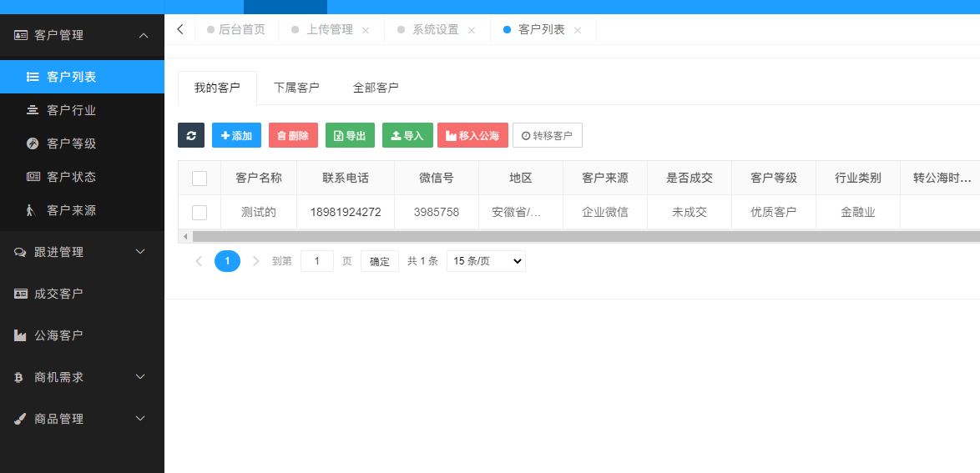Screen dimensions: 980x473
Task: Close the 上传管理 tab with its X
Action: [366, 30]
